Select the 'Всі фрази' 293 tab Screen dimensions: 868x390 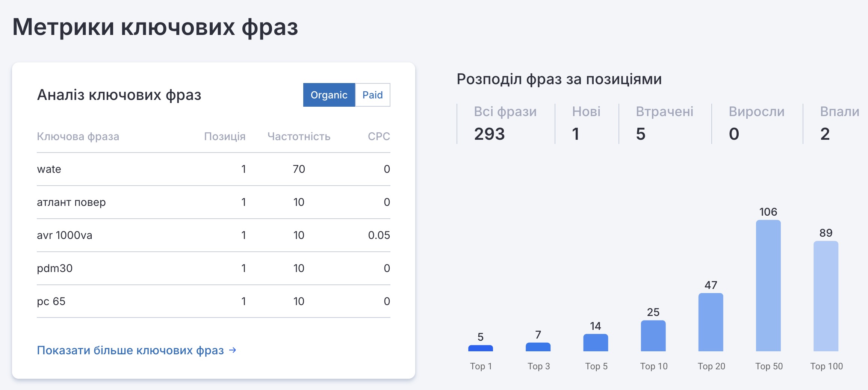pos(505,123)
